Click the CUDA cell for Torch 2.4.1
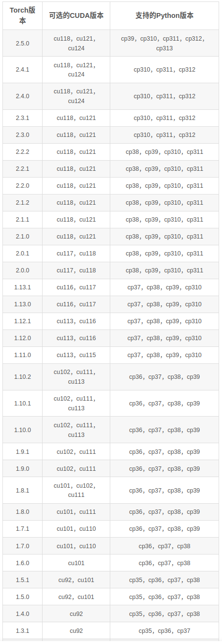Image resolution: width=222 pixels, height=644 pixels. pyautogui.click(x=76, y=70)
